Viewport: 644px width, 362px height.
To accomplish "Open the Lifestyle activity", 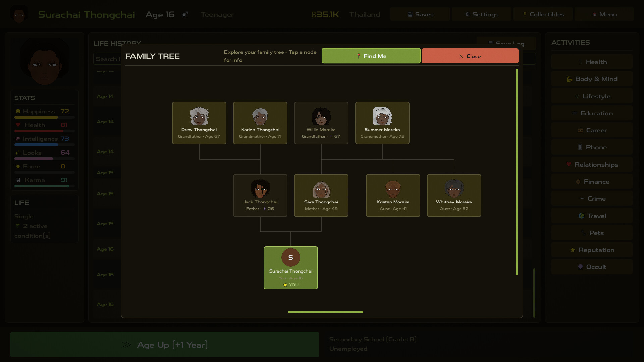I will (592, 96).
